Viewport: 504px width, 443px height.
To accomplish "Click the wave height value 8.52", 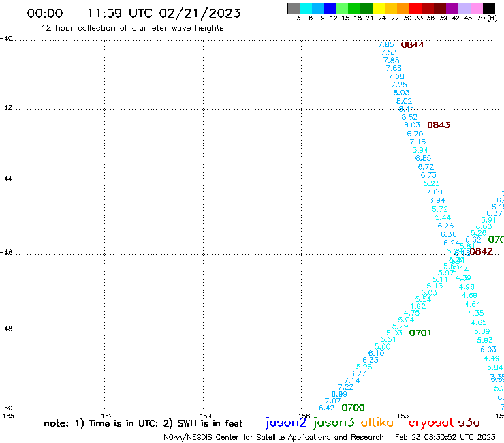I will [x=409, y=117].
